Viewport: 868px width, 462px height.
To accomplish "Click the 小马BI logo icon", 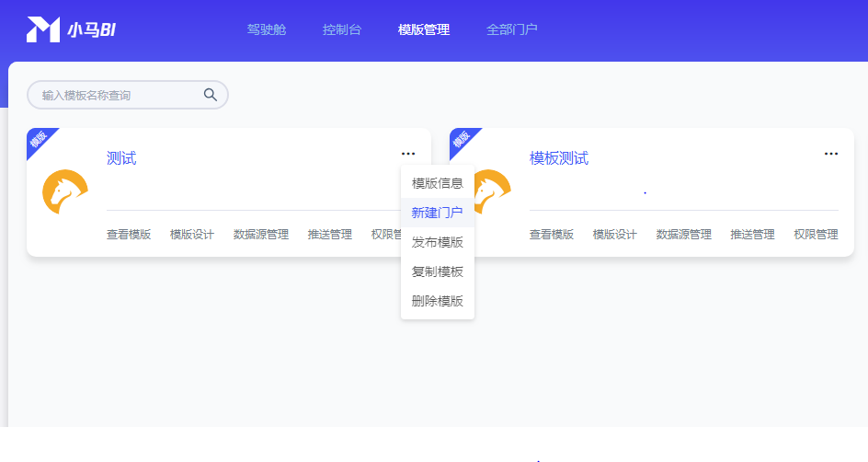I will click(x=43, y=29).
